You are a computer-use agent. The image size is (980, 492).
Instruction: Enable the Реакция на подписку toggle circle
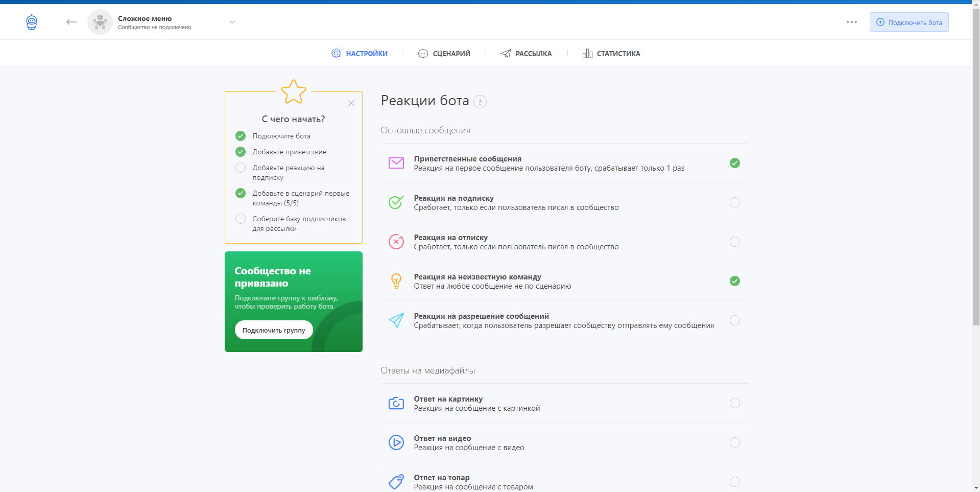click(735, 202)
